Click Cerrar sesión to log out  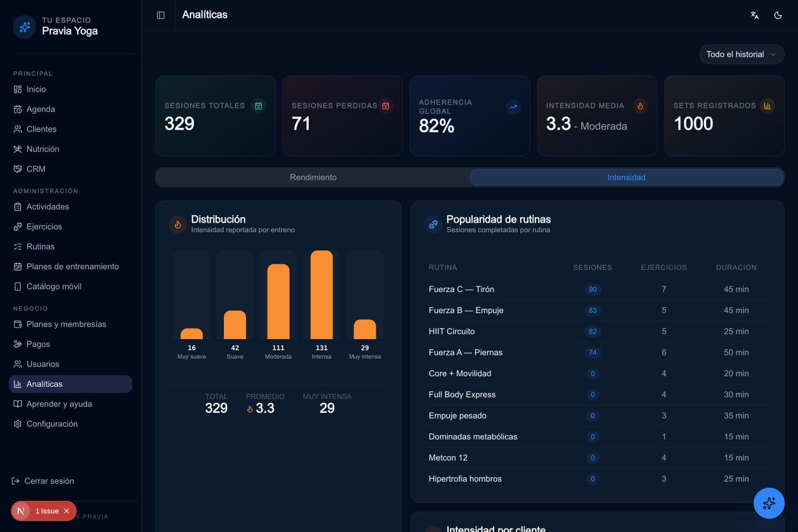click(x=43, y=481)
